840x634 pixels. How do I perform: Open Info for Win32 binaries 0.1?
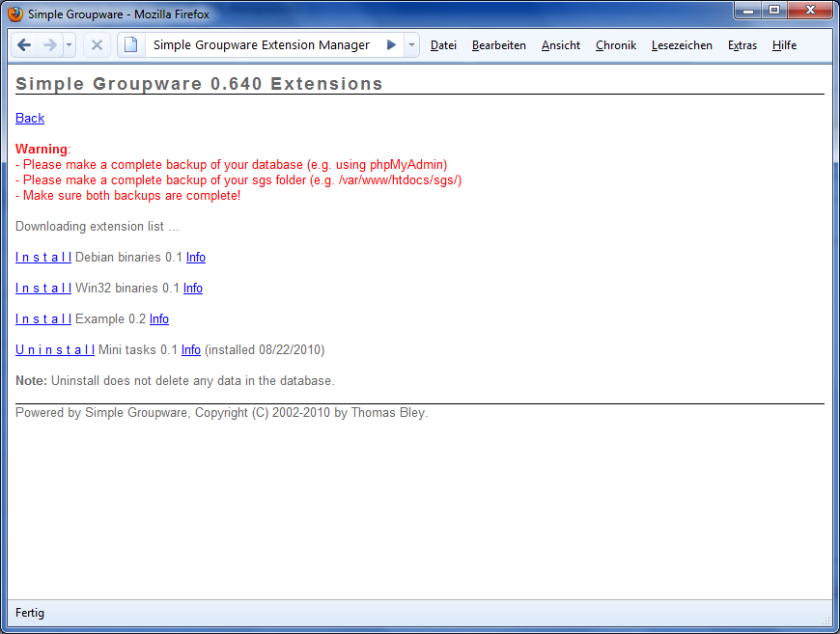coord(193,289)
